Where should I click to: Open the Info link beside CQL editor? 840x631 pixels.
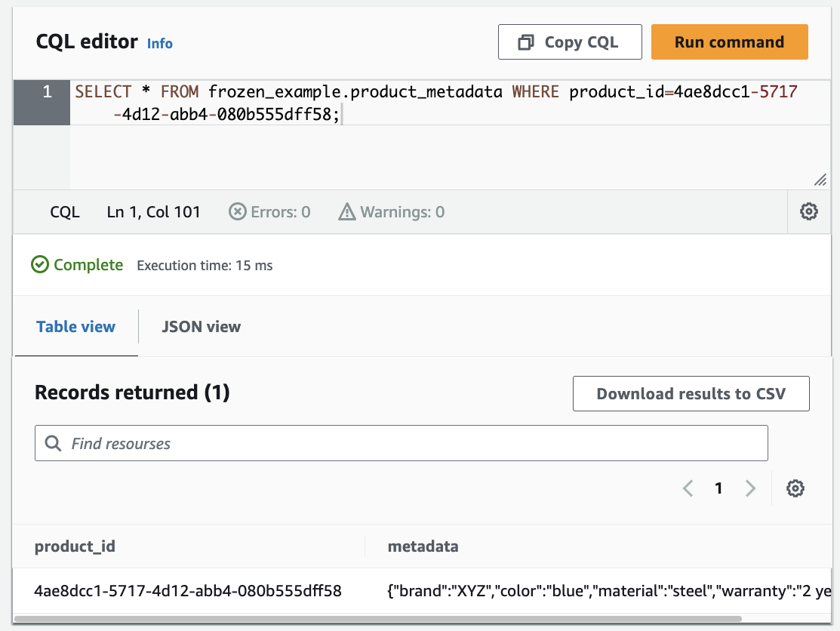[159, 44]
